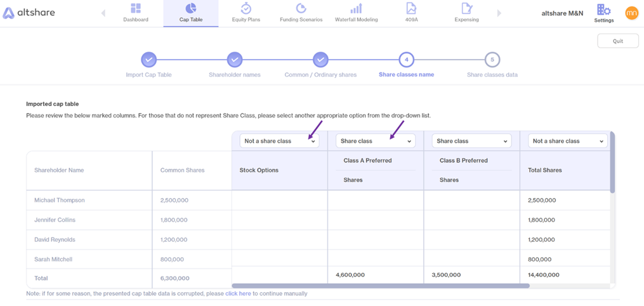Click the orange user avatar icon
The height and width of the screenshot is (306, 644).
coord(631,13)
